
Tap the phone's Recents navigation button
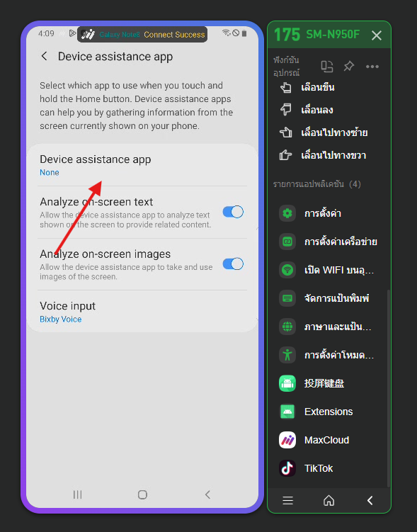(78, 494)
